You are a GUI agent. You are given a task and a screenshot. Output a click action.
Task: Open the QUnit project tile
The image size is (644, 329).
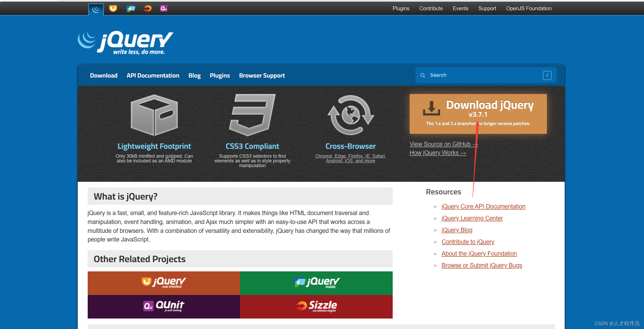tap(164, 307)
